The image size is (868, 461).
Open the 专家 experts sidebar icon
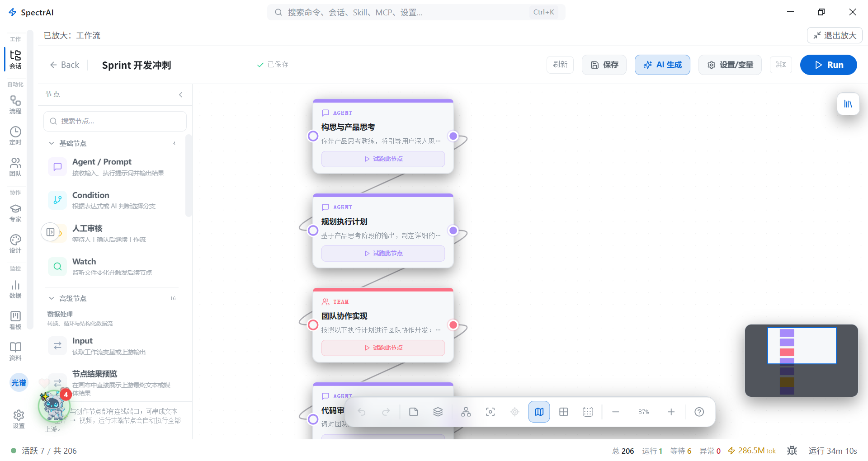15,212
